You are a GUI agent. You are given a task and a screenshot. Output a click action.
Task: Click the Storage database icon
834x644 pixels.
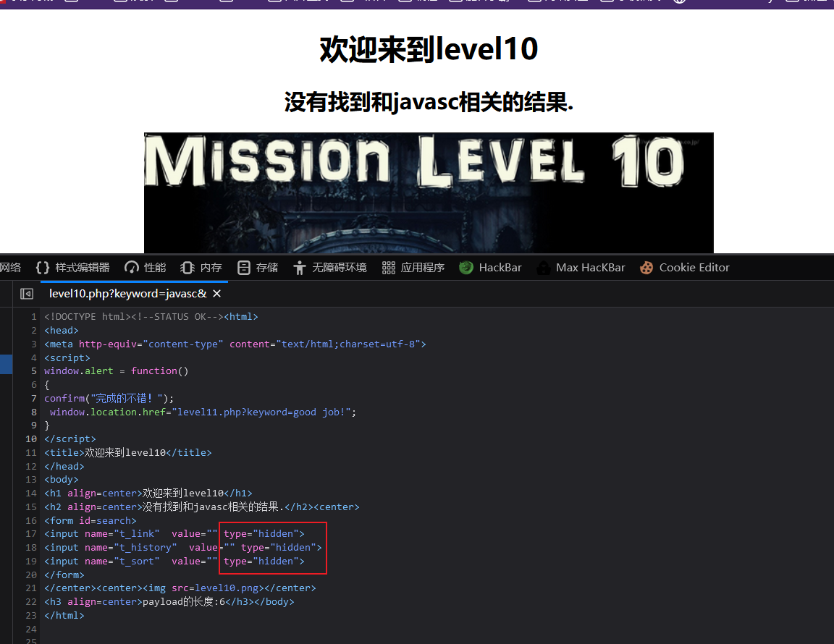(243, 268)
